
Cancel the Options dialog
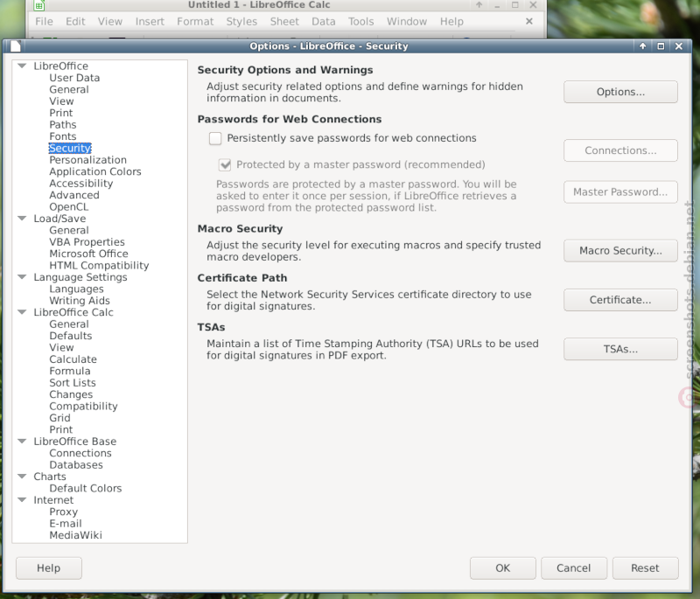[574, 568]
